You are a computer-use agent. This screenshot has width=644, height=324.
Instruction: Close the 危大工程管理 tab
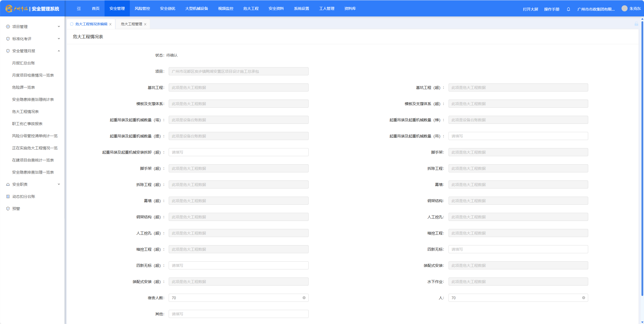[x=145, y=24]
